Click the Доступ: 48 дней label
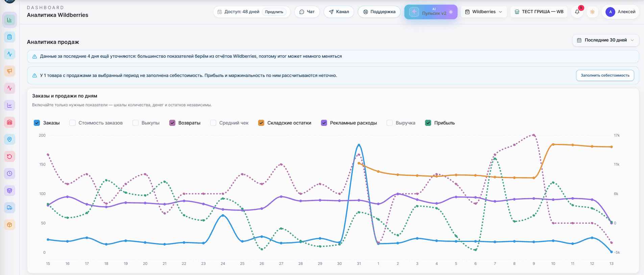 click(242, 12)
